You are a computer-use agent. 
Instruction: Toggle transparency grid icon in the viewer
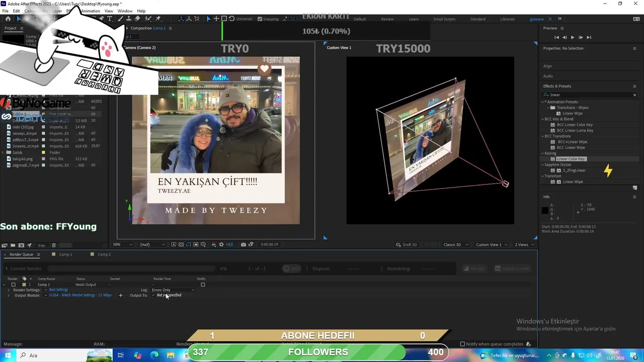tap(181, 244)
